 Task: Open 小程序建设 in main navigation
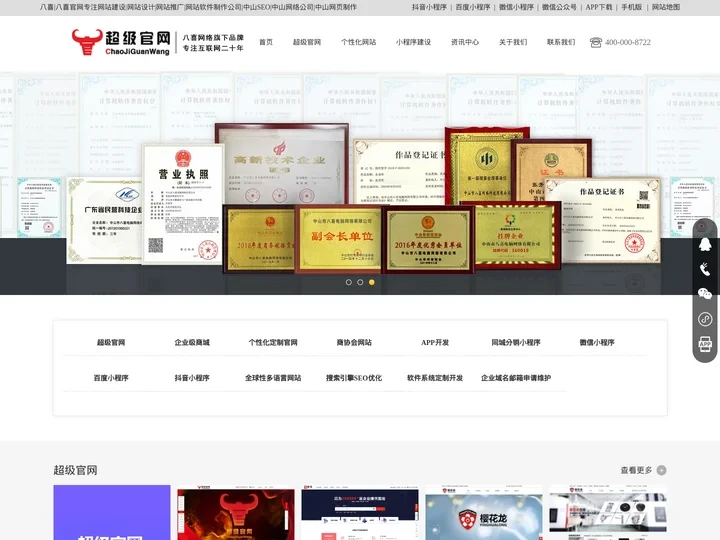[x=413, y=42]
